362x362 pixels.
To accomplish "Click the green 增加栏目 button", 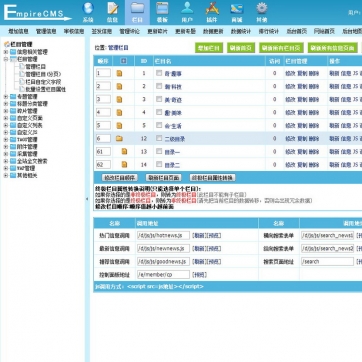I will (x=209, y=48).
